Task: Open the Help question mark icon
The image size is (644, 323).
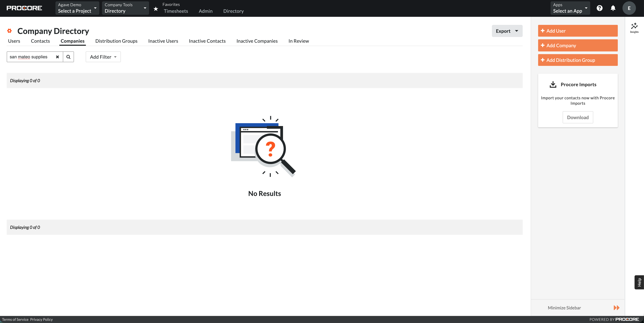Action: 599,8
